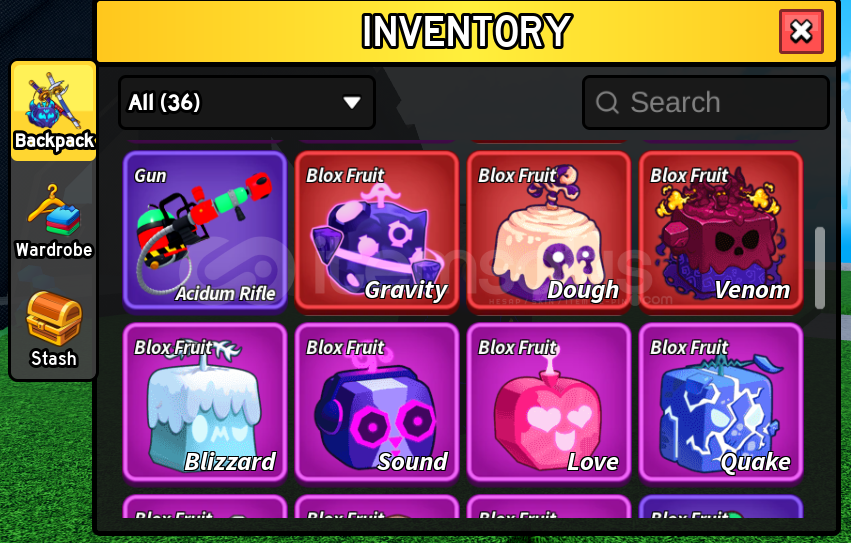Select the partially visible bottom-right purple fruit
851x543 pixels.
tap(721, 507)
